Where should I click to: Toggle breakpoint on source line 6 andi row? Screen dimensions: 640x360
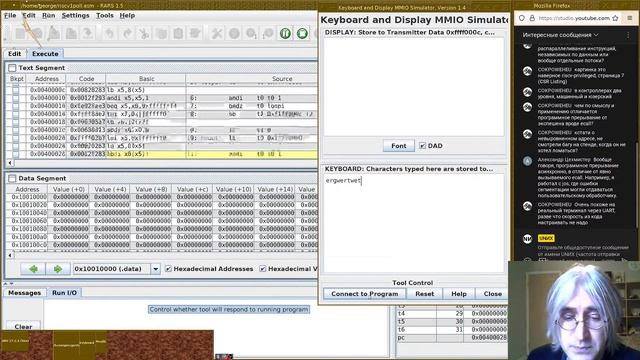16,98
